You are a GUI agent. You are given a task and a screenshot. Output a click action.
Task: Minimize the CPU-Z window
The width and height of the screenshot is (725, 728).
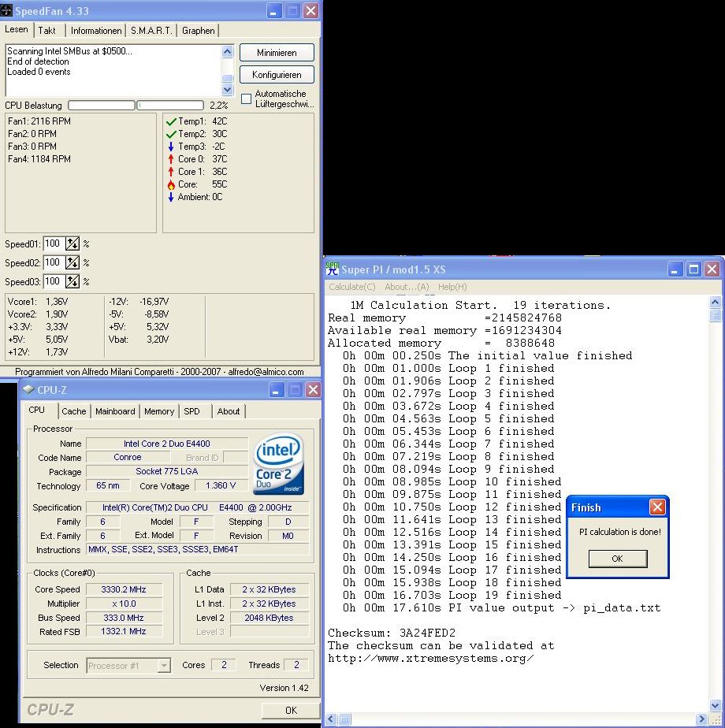click(277, 390)
